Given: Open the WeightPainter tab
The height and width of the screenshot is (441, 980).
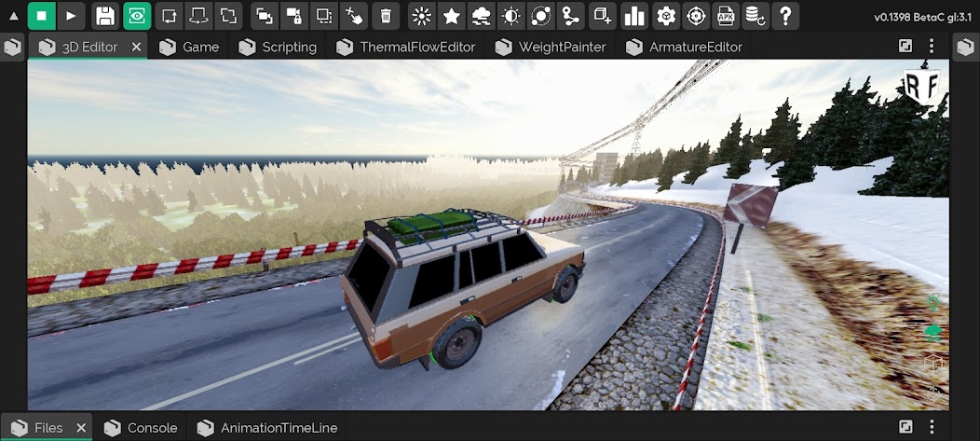Looking at the screenshot, I should click(x=551, y=47).
